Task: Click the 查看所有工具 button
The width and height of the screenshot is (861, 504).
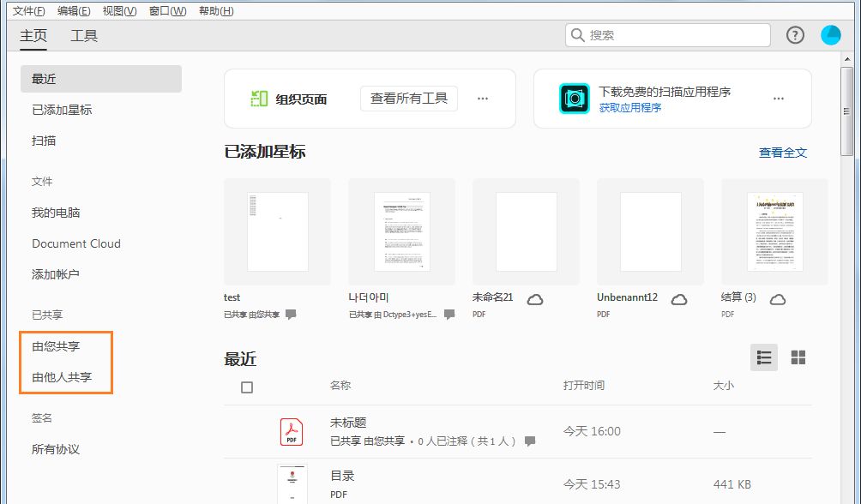Action: click(409, 98)
